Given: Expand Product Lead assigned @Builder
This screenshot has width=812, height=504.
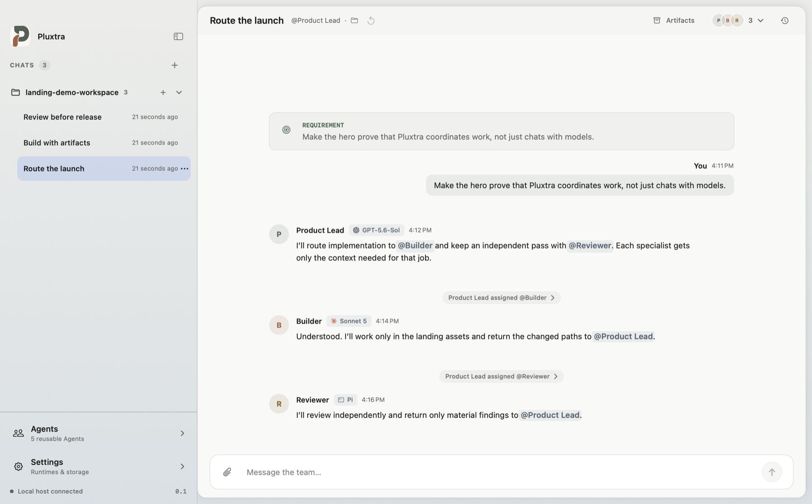Looking at the screenshot, I should click(x=501, y=298).
